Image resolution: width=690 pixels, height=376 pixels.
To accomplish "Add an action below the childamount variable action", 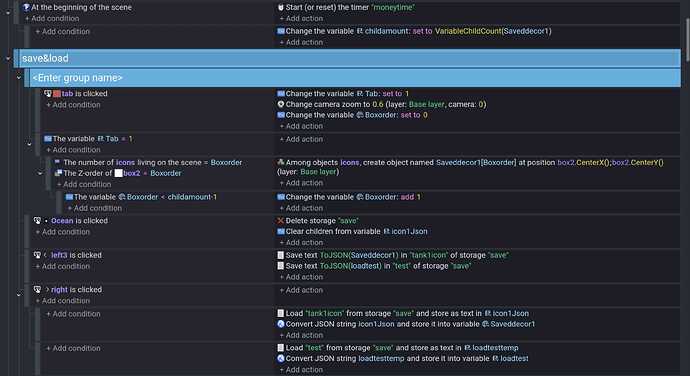I will [301, 42].
